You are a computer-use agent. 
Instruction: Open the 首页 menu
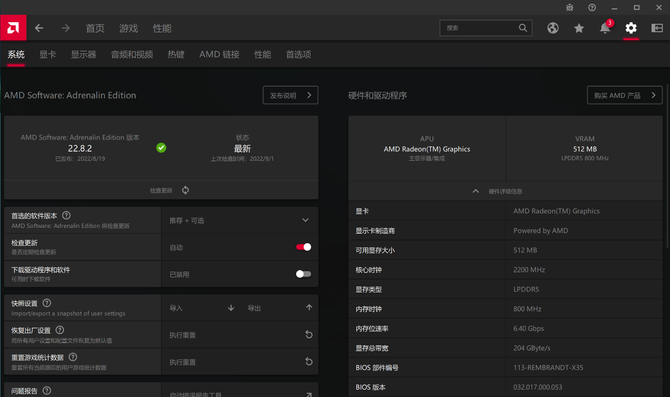(95, 28)
